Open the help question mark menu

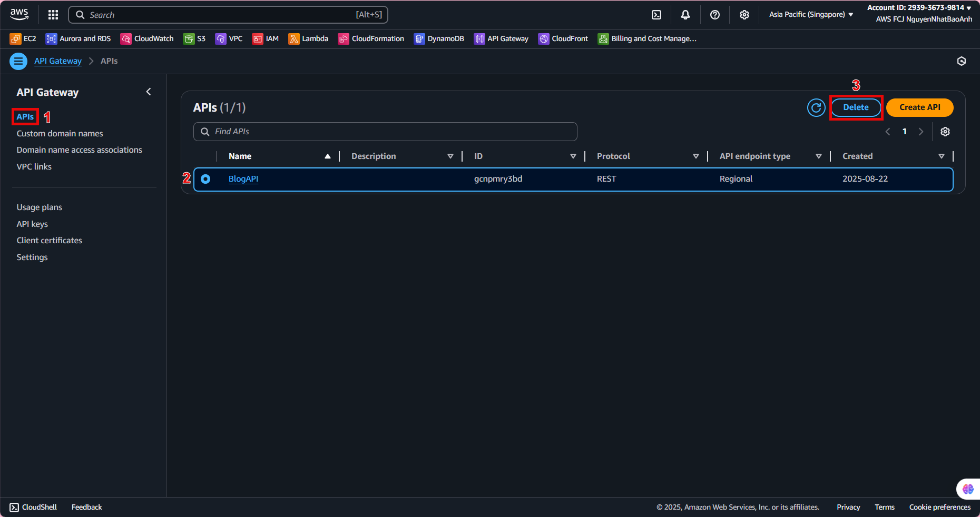[x=714, y=15]
